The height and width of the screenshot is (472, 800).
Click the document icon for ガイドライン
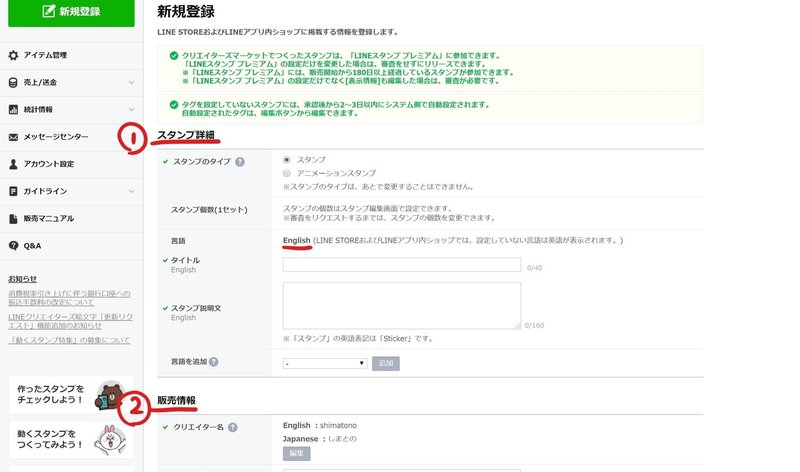[13, 191]
